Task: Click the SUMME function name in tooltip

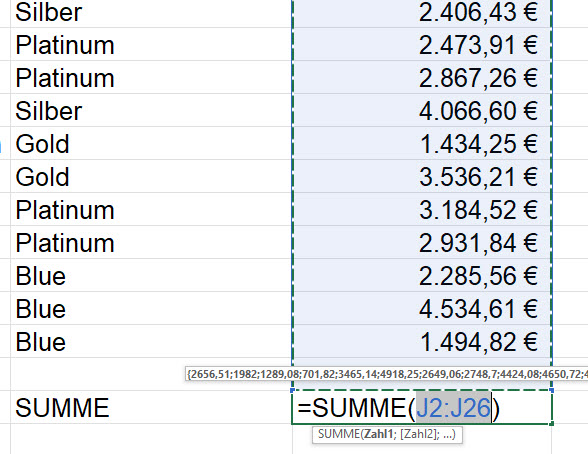Action: [x=338, y=435]
